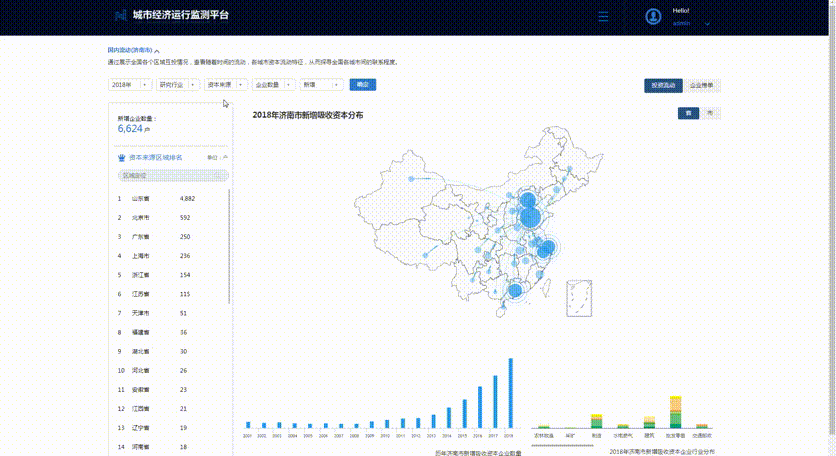Viewport: 836px width, 456px height.
Task: Open the 新增 dropdown
Action: tap(322, 85)
